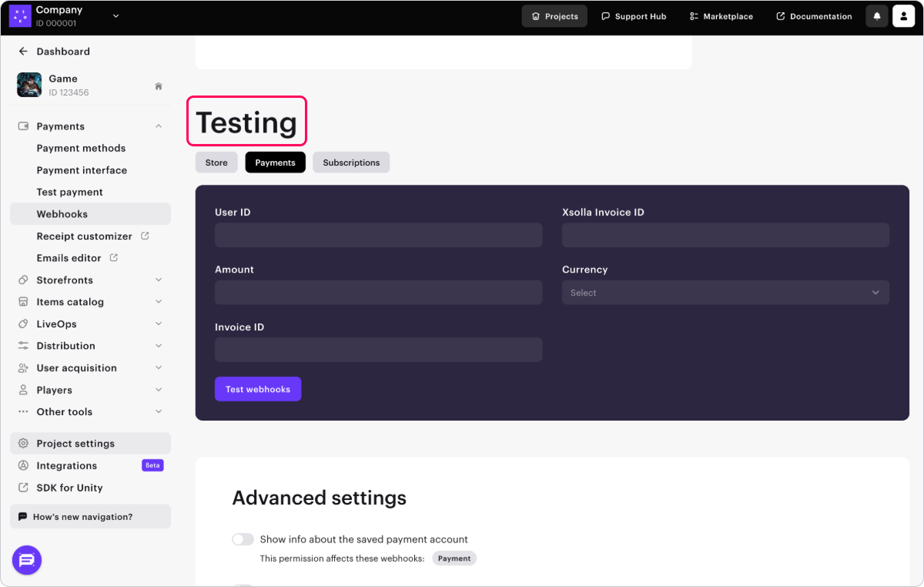Viewport: 924px width, 587px height.
Task: Switch to the Payments tab
Action: (x=275, y=163)
